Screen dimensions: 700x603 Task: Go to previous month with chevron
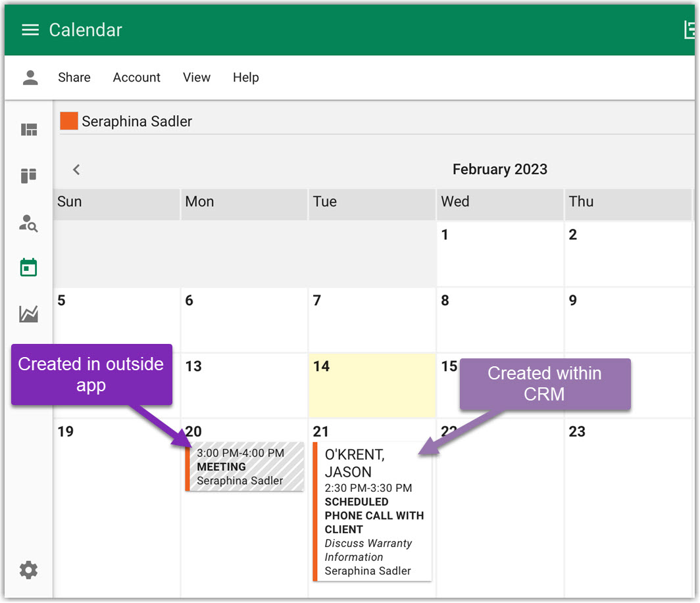click(76, 170)
